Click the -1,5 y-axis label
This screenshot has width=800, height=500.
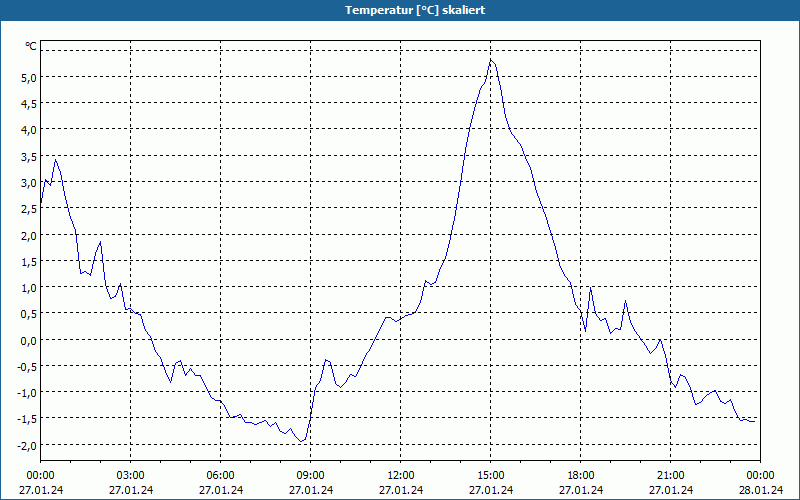[27, 419]
